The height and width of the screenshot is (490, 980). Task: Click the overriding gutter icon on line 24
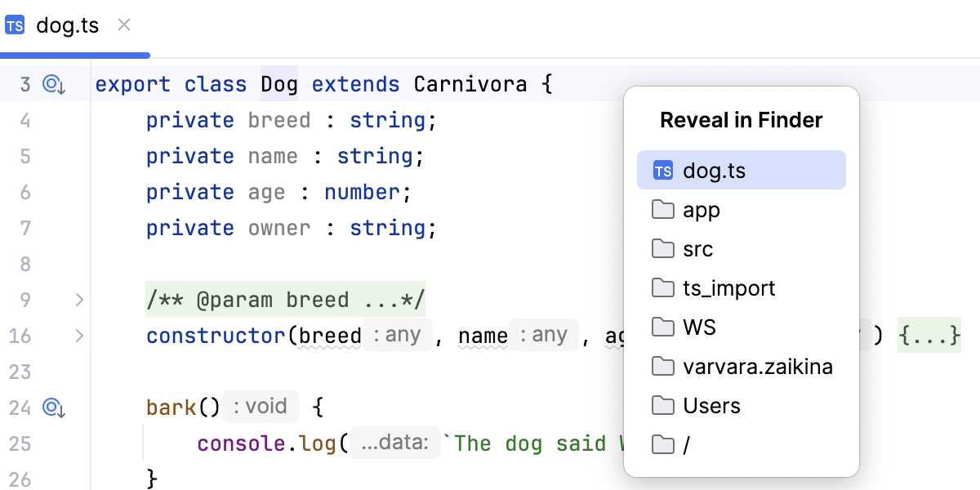click(x=54, y=407)
